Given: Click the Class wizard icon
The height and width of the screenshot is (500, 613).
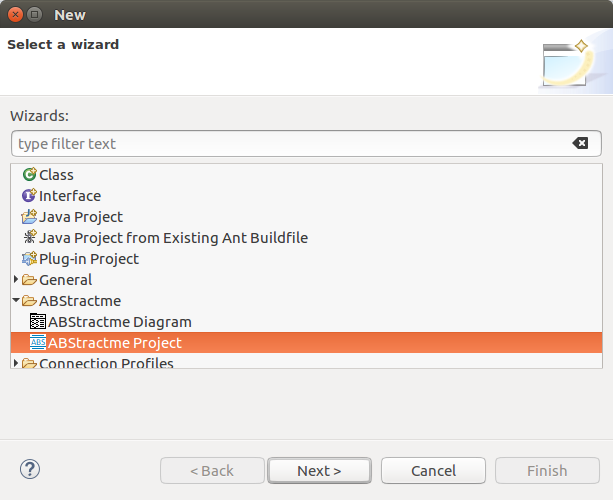Looking at the screenshot, I should coord(29,175).
